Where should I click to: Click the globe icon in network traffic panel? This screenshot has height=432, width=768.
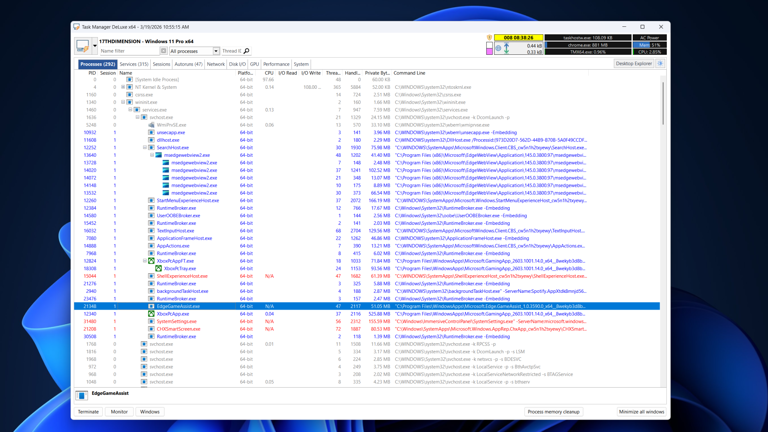[498, 48]
